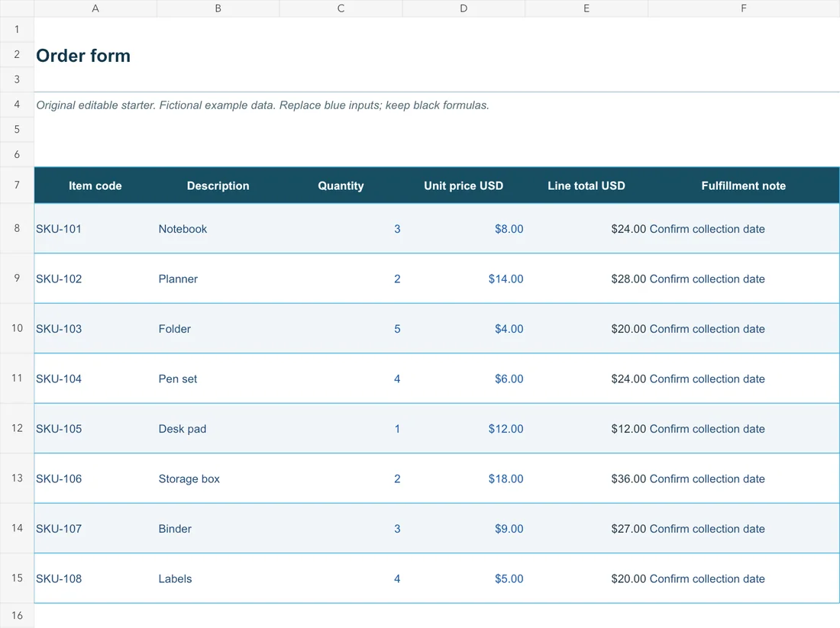Click the 'Item code' header cell
The width and height of the screenshot is (840, 628).
pos(95,185)
